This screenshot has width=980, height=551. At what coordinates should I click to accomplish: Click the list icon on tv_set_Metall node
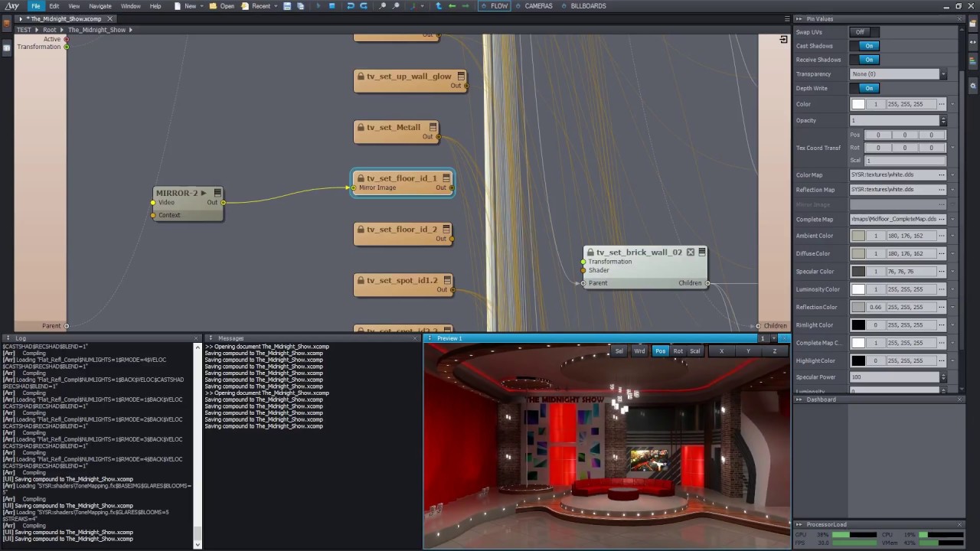[433, 127]
